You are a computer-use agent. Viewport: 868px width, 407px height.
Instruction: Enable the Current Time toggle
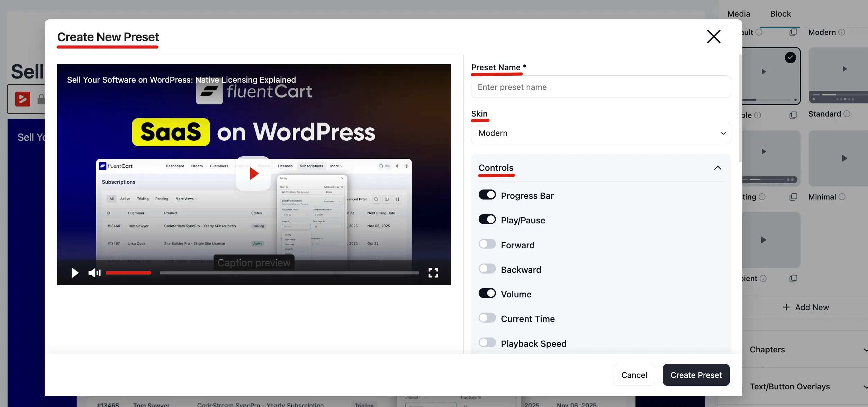click(487, 318)
